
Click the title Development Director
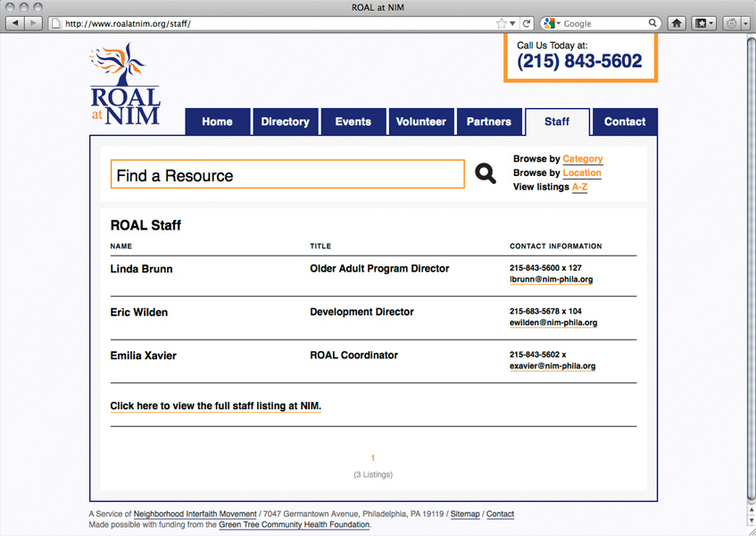(361, 312)
